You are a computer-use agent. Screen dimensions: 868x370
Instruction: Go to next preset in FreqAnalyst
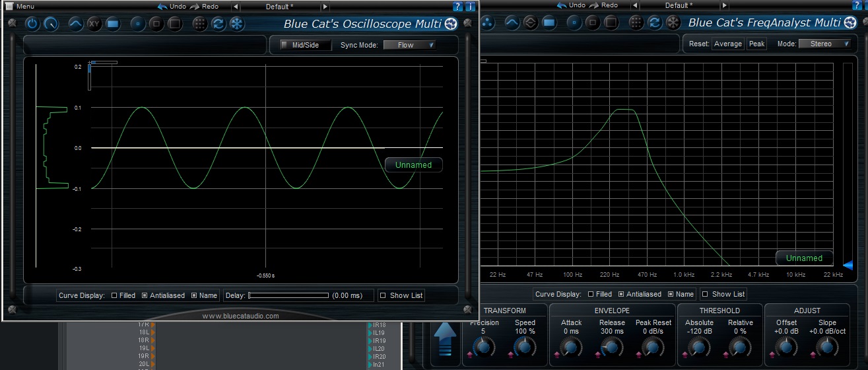723,5
